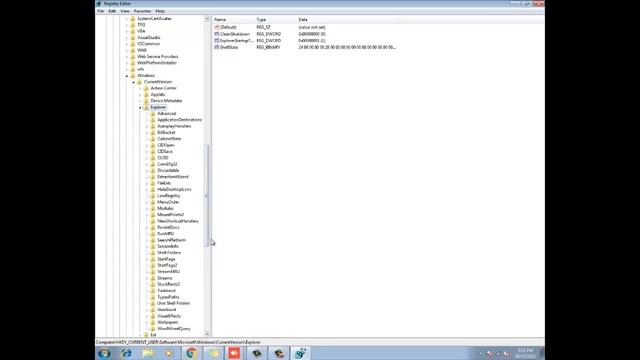The image size is (640, 360).
Task: Select the RunMRU key
Action: click(165, 234)
